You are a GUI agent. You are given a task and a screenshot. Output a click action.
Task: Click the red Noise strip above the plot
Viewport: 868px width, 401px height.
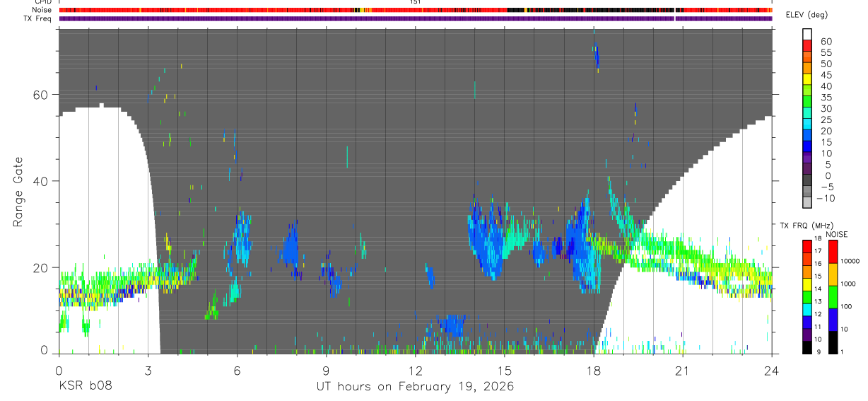coord(416,10)
